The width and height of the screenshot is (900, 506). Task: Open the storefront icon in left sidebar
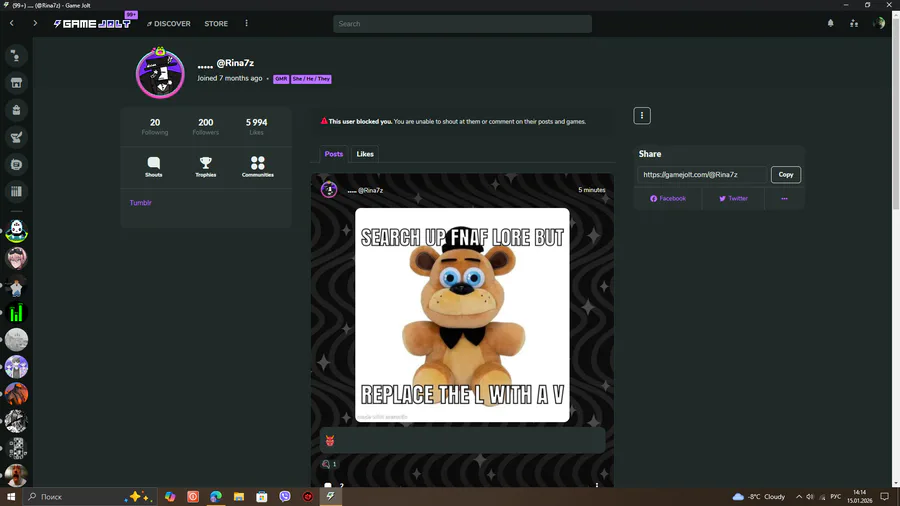tap(16, 83)
